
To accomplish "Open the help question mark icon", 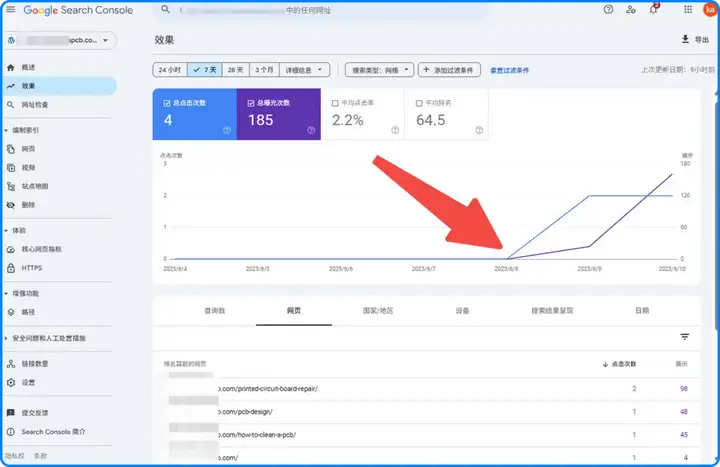I will tap(608, 10).
